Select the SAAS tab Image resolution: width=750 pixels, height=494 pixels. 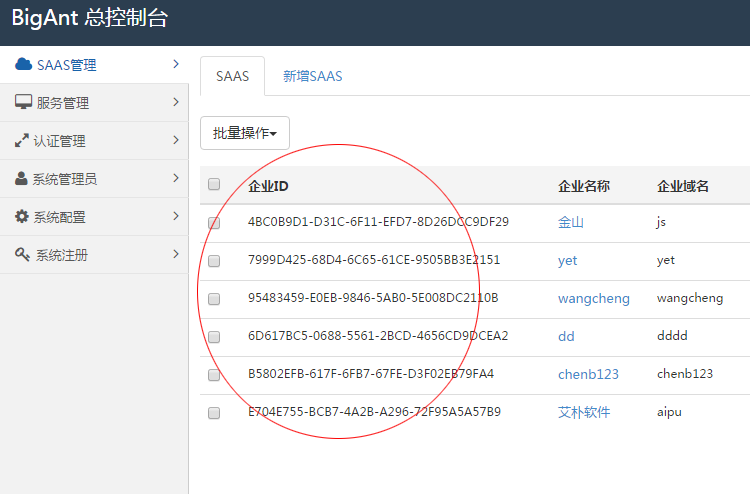(232, 76)
